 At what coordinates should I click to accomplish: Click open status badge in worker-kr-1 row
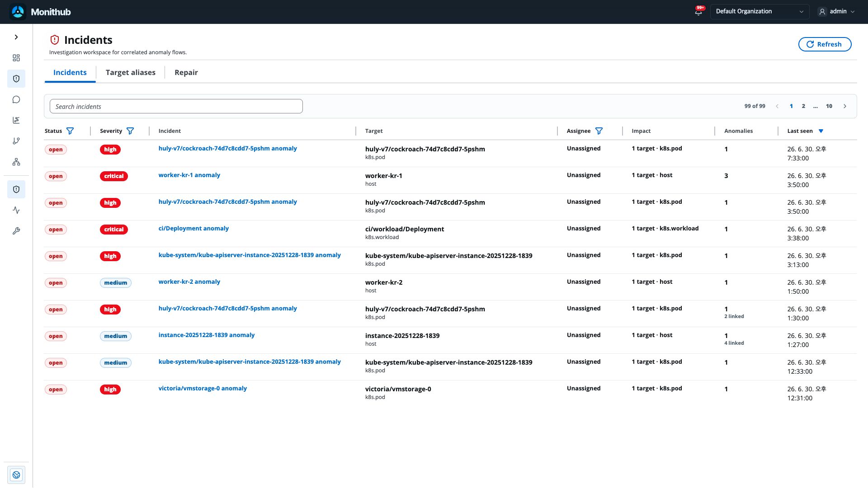[56, 176]
